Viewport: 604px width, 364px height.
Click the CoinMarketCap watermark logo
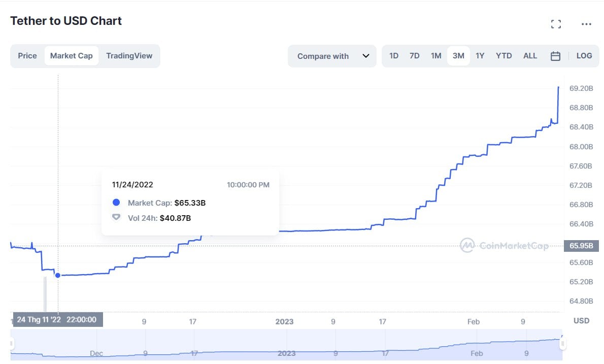tap(505, 245)
